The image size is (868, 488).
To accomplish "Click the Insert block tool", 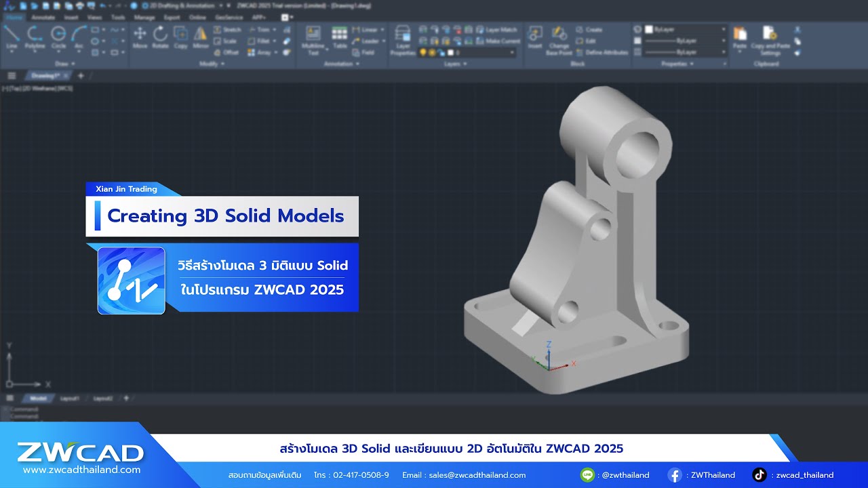I will pyautogui.click(x=535, y=38).
